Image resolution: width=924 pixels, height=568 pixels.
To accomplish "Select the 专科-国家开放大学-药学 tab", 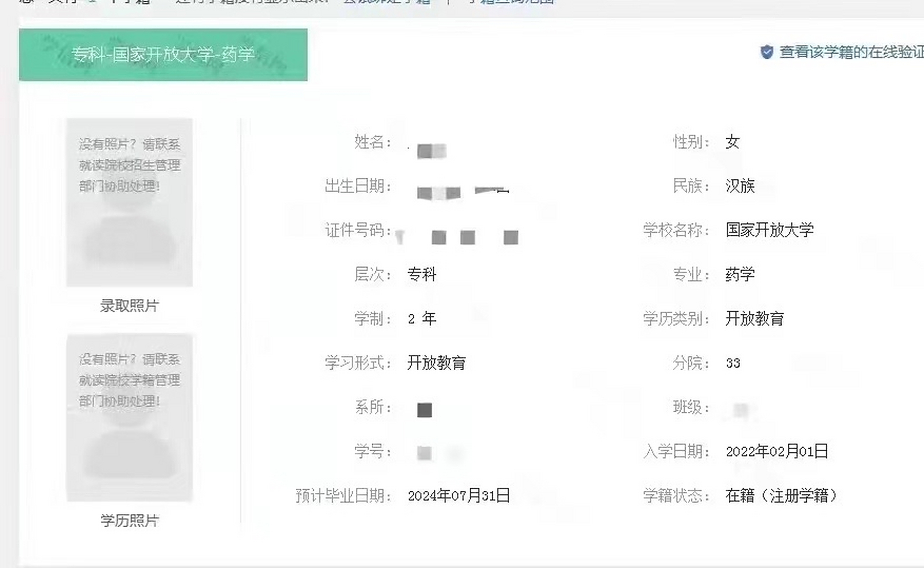I will tap(163, 55).
